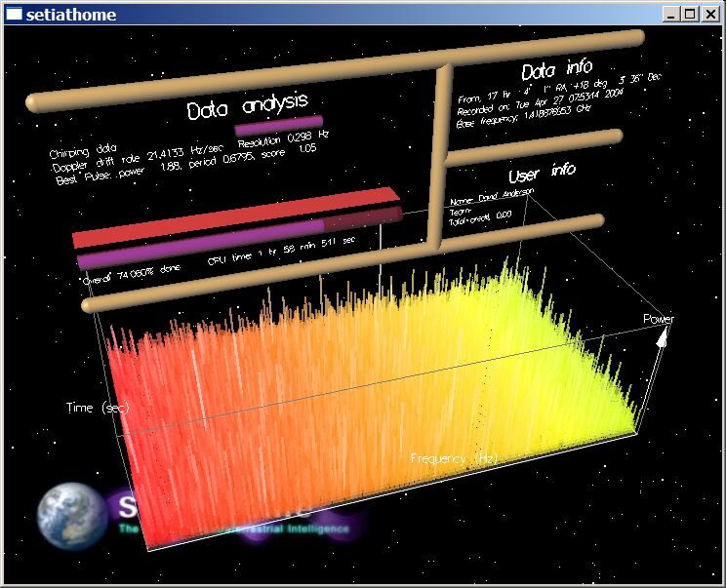726x588 pixels.
Task: Click the 'Total credit: 0.00' line
Action: (x=480, y=217)
